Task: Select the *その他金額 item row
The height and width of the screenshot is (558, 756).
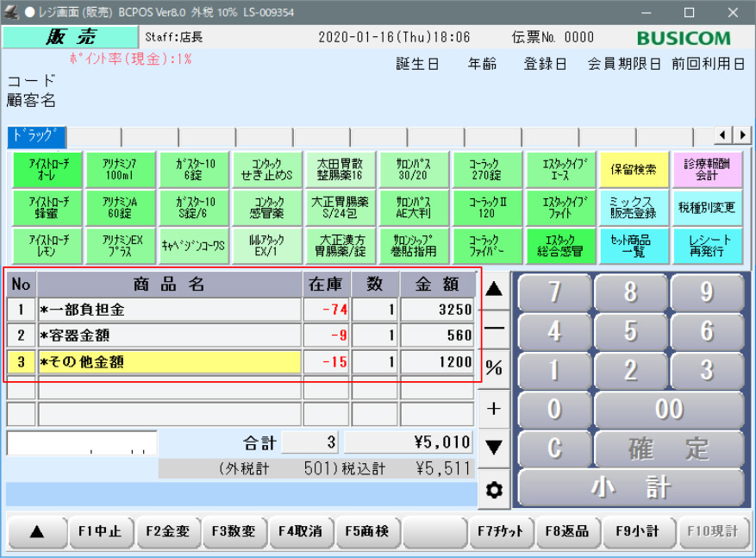Action: 169,362
